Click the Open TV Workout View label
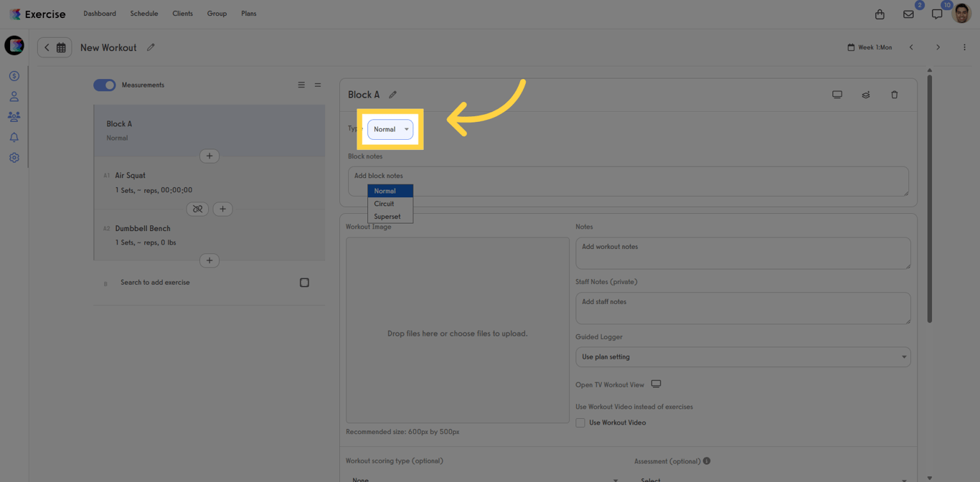The width and height of the screenshot is (980, 482). (x=610, y=384)
